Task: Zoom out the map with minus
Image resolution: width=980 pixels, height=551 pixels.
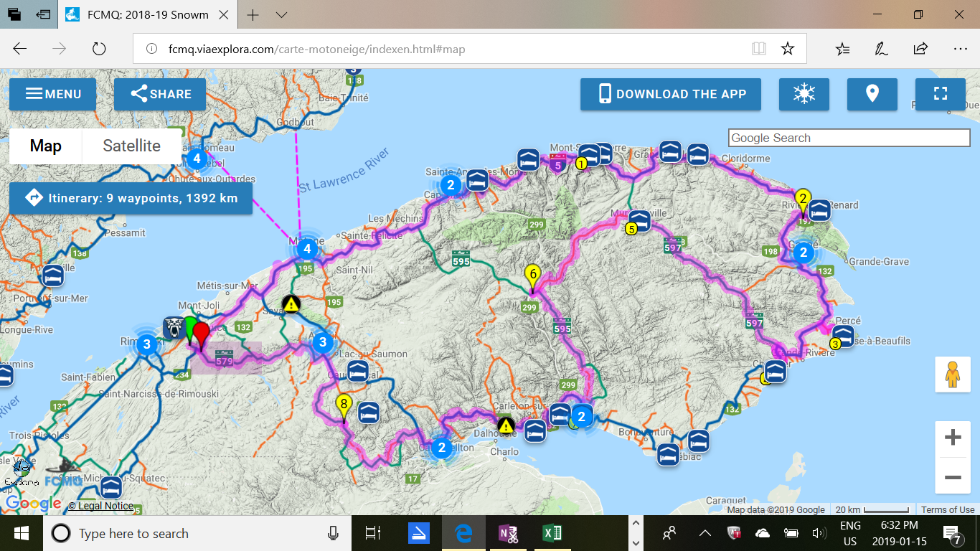Action: coord(953,478)
